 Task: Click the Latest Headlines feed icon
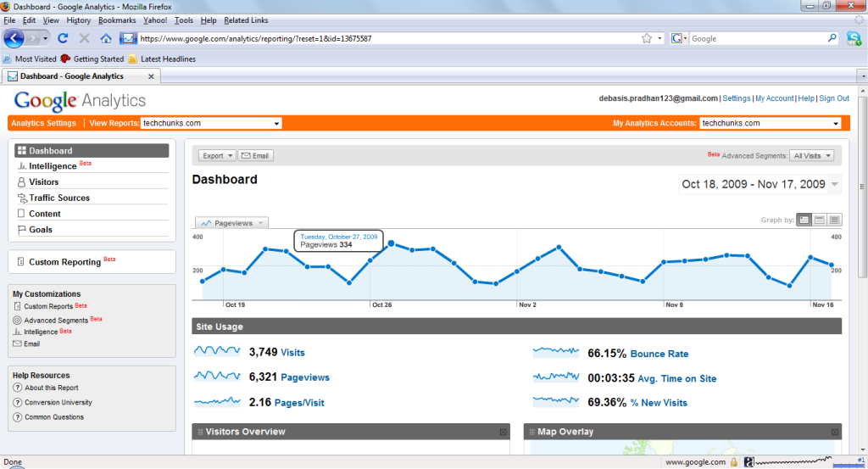(132, 59)
